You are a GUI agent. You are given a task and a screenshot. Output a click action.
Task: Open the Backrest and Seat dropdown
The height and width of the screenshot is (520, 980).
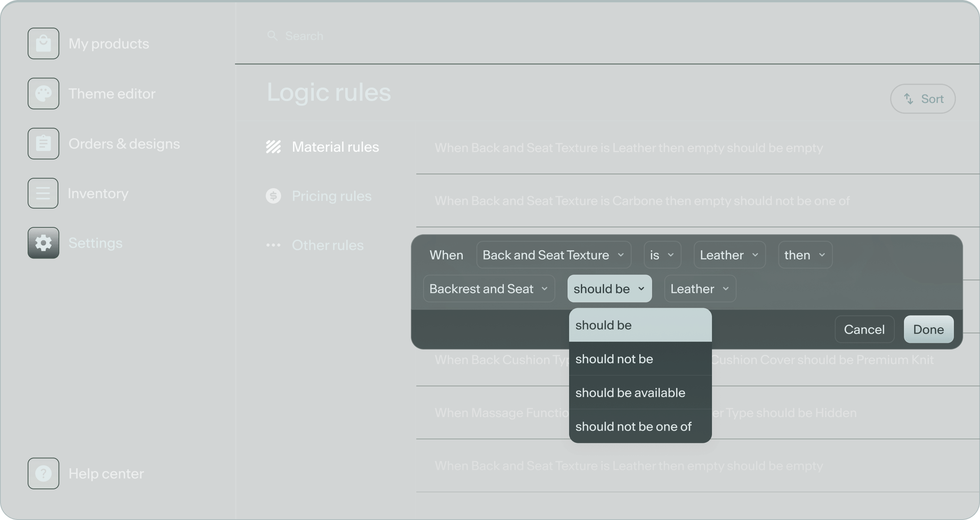click(488, 289)
